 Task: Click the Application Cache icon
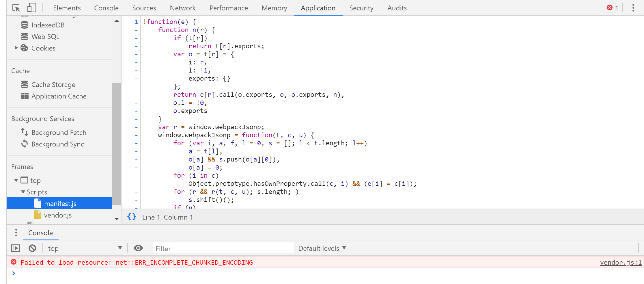[x=25, y=96]
